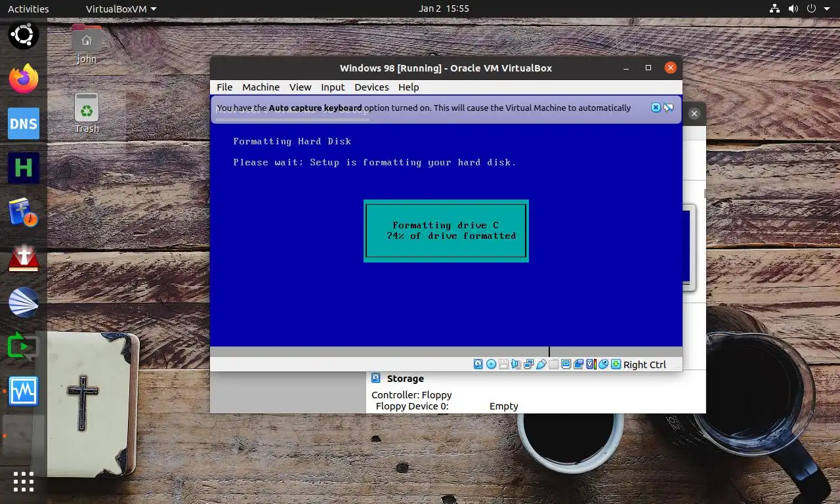
Task: Open the Help menu
Action: [x=408, y=87]
